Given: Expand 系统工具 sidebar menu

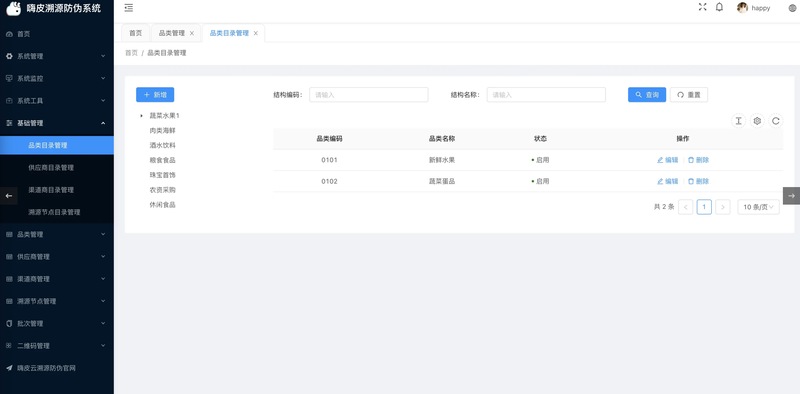Looking at the screenshot, I should (57, 101).
